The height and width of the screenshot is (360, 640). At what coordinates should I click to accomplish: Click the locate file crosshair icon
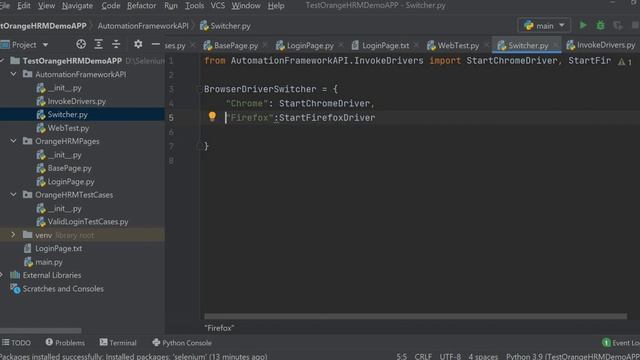[x=81, y=44]
